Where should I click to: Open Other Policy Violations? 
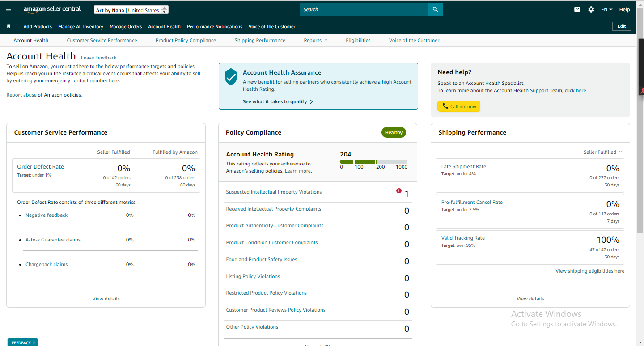[252, 327]
